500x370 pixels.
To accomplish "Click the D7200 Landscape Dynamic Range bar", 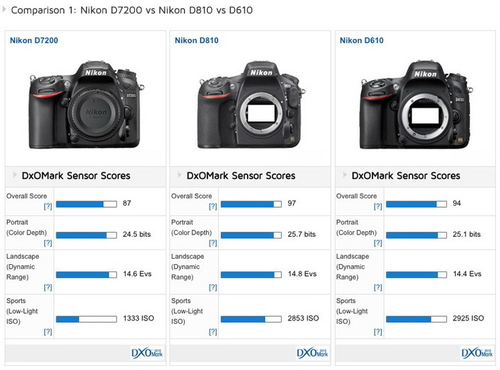I will click(x=86, y=275).
